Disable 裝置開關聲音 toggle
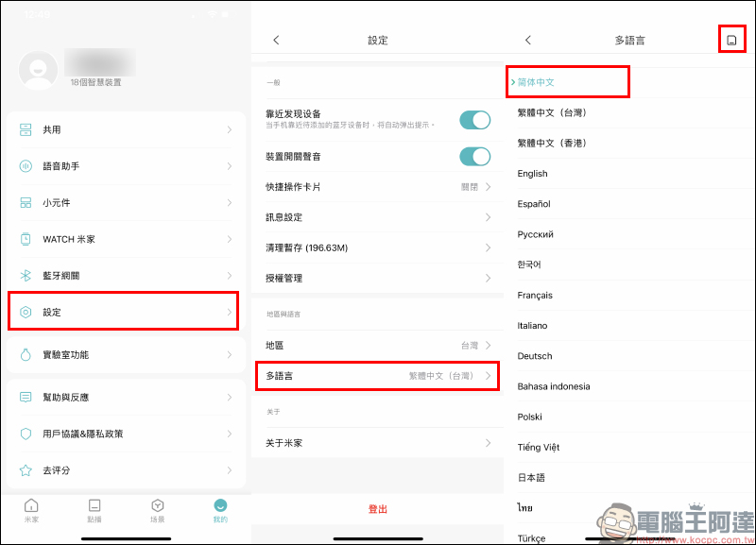 point(474,156)
